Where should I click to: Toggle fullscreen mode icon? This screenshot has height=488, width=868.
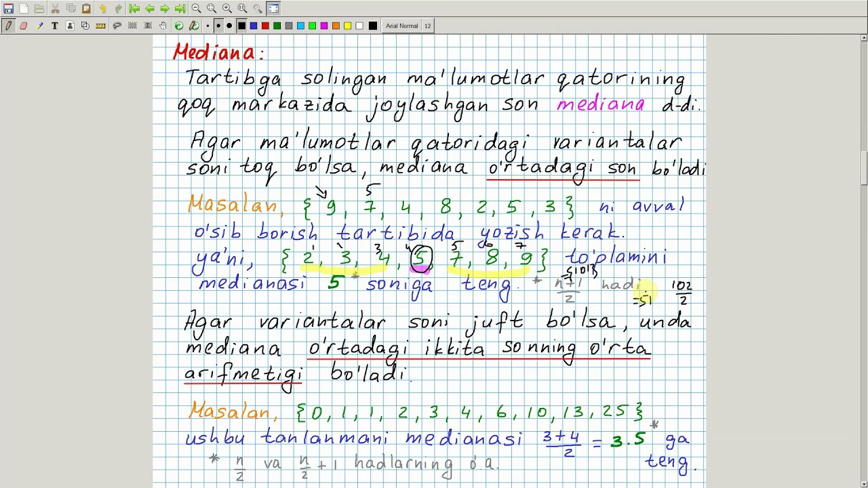[x=273, y=9]
